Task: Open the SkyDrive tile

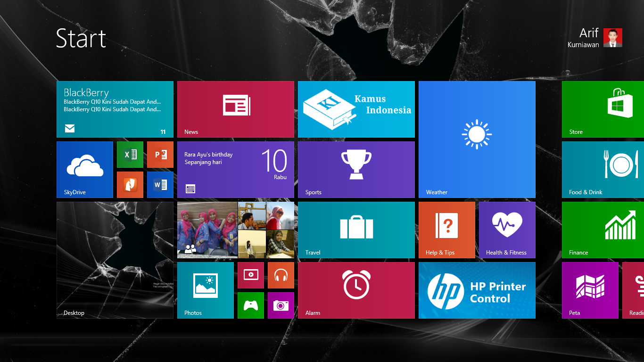Action: (85, 170)
